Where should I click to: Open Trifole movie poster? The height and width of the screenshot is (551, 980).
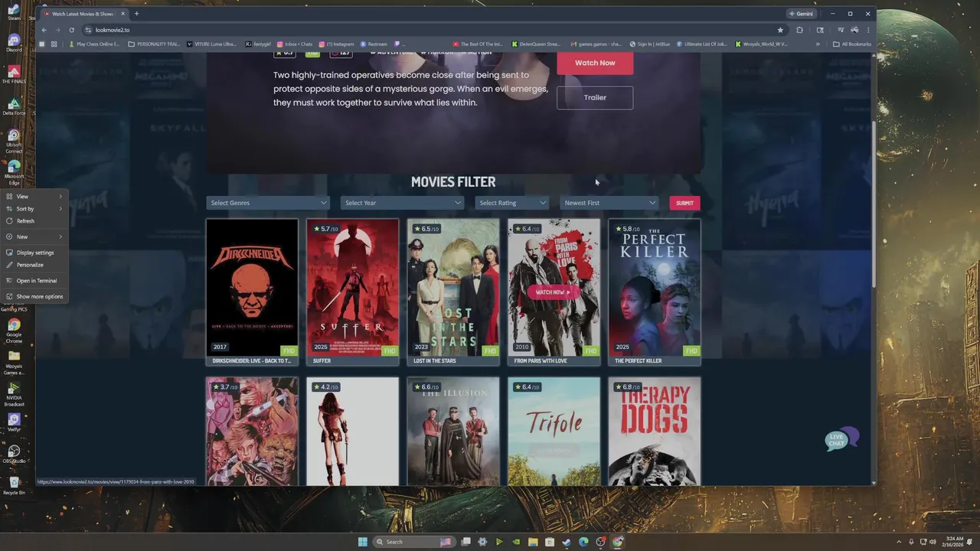[554, 431]
